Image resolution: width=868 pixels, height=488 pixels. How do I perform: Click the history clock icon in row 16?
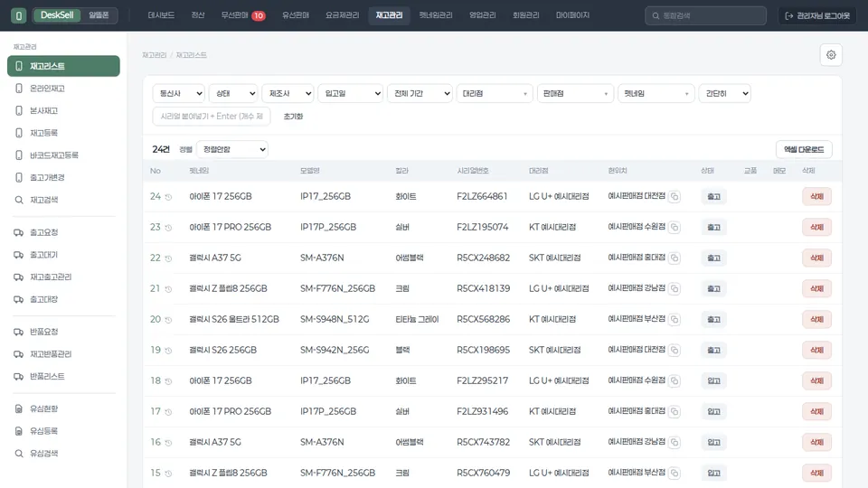point(168,443)
